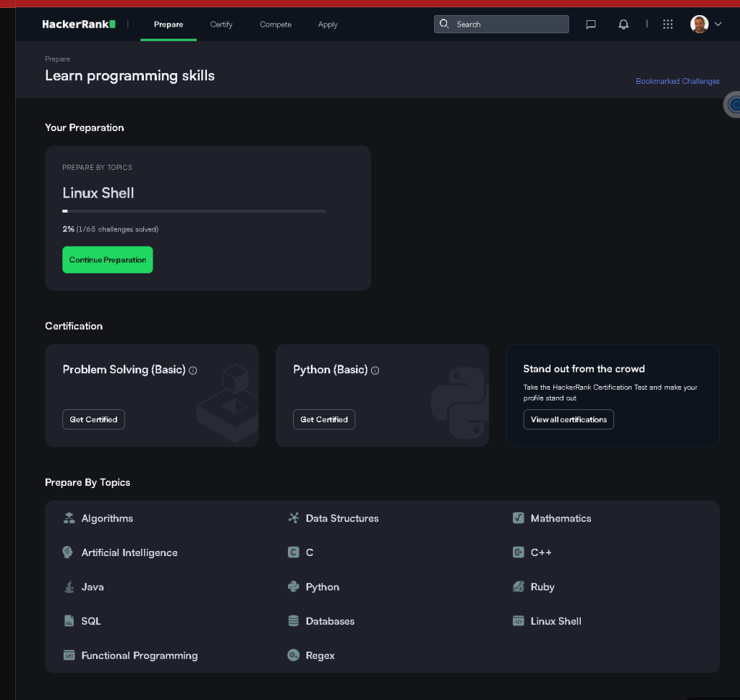Viewport: 740px width, 700px height.
Task: Click the Mathematics topic icon
Action: tap(518, 518)
